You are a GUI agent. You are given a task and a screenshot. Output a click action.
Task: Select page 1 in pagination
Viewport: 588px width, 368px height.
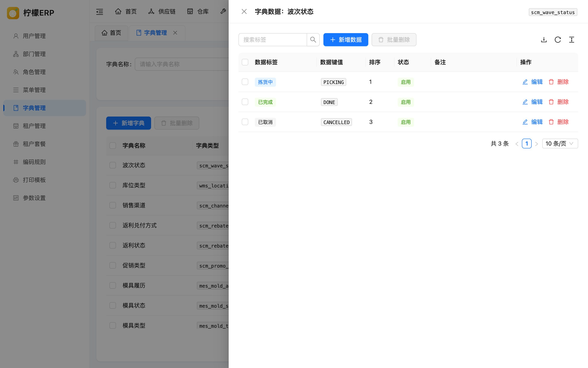(527, 144)
